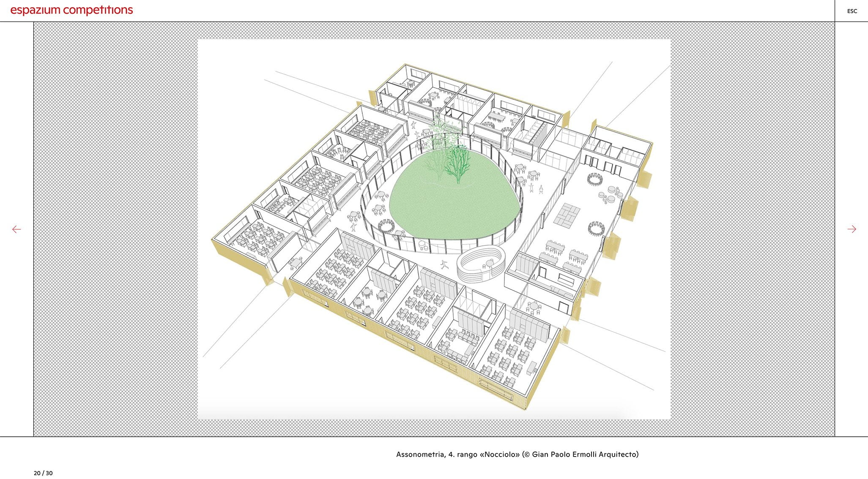The image size is (868, 479).
Task: Click hatched background right of the image
Action: 753,228
